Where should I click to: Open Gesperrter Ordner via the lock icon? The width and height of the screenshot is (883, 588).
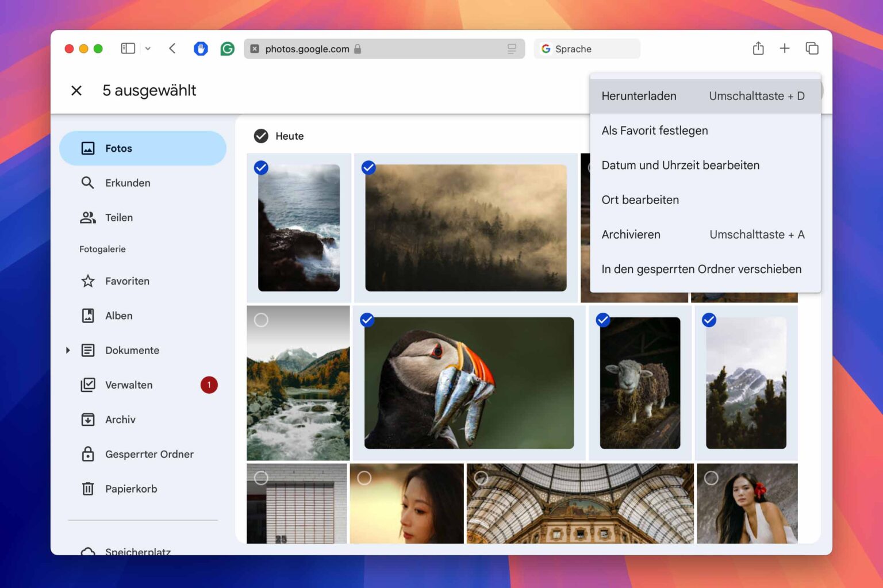tap(87, 454)
